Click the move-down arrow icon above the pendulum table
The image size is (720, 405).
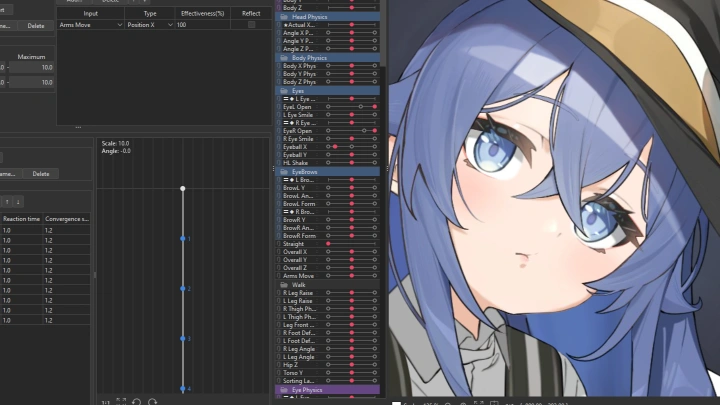point(18,202)
